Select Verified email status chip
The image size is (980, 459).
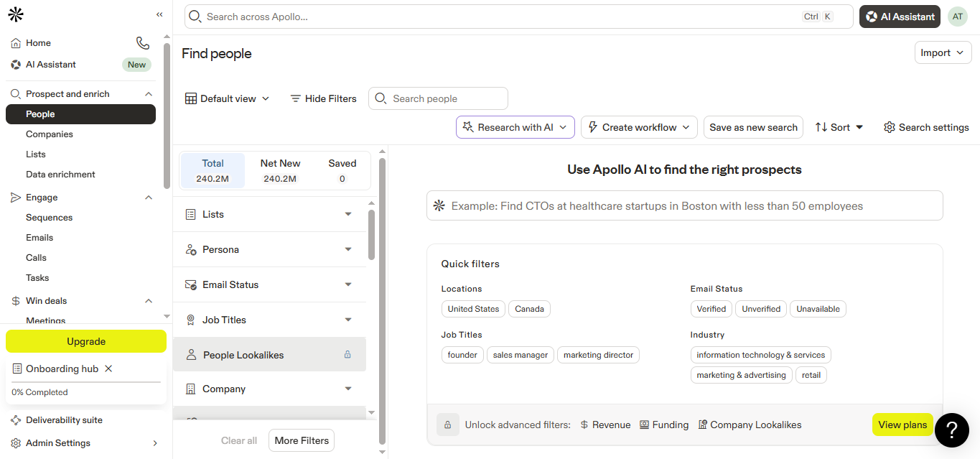click(711, 309)
